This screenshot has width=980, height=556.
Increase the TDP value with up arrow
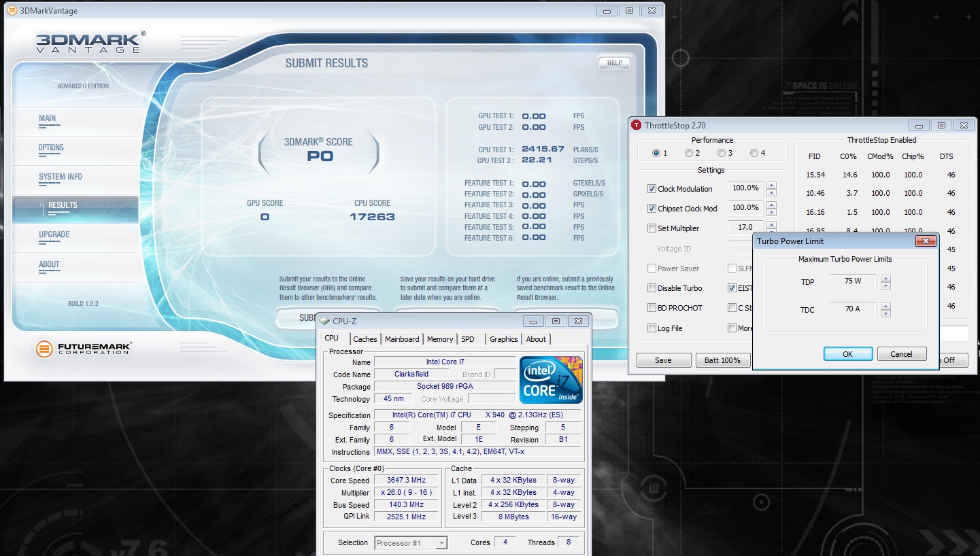(x=885, y=278)
